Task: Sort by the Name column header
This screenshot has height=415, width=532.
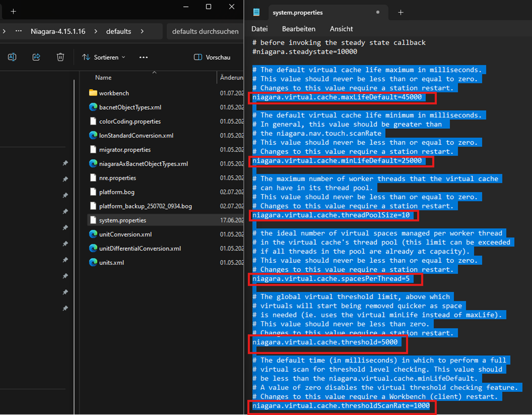Action: click(x=103, y=78)
